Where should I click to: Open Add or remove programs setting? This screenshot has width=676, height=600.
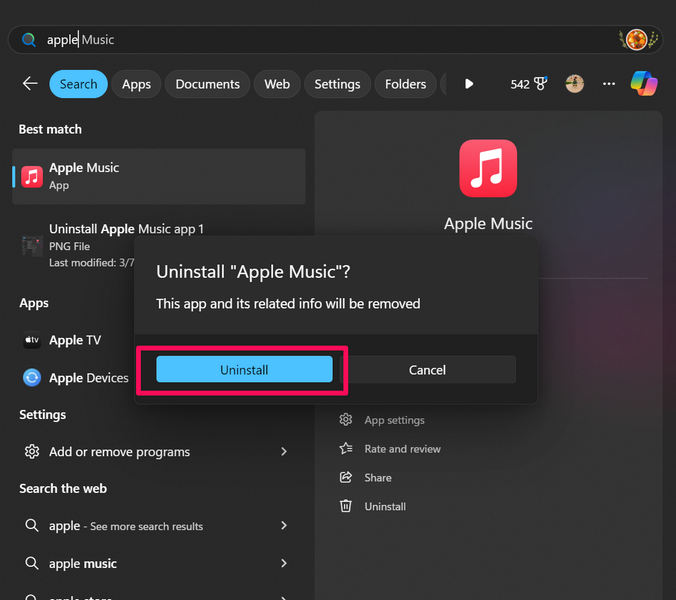[159, 452]
